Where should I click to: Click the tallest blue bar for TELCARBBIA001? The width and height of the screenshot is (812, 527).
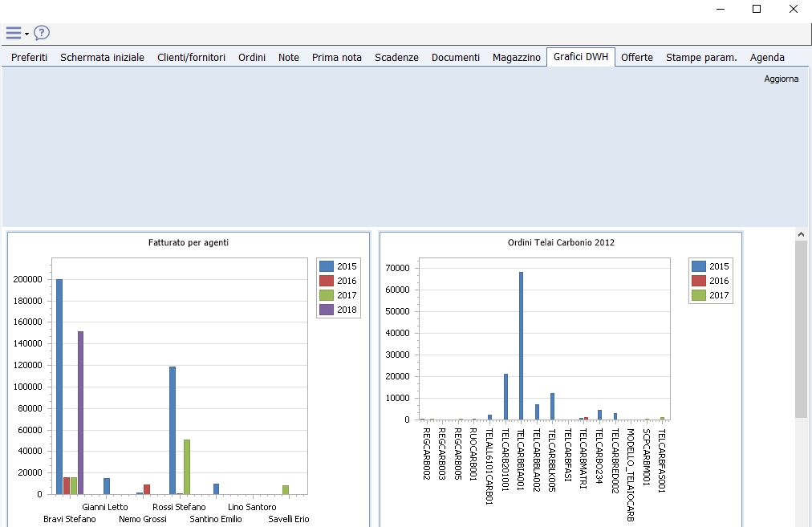(x=521, y=345)
